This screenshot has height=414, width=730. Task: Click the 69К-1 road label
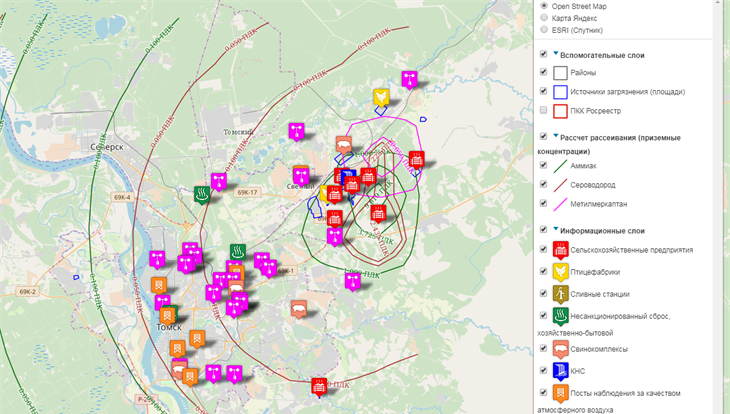point(285,271)
